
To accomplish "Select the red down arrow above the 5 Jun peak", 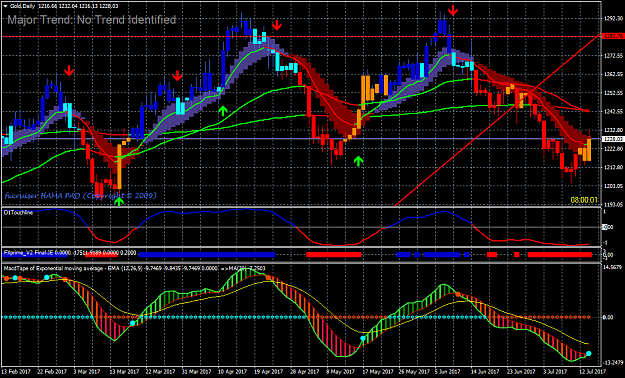I will [453, 11].
